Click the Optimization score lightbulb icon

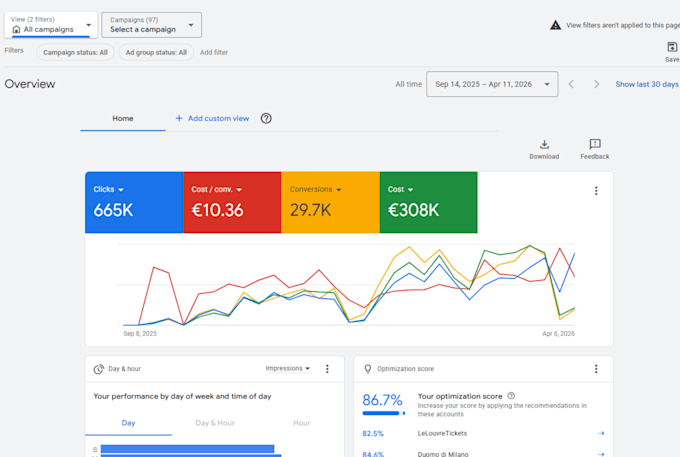[368, 369]
